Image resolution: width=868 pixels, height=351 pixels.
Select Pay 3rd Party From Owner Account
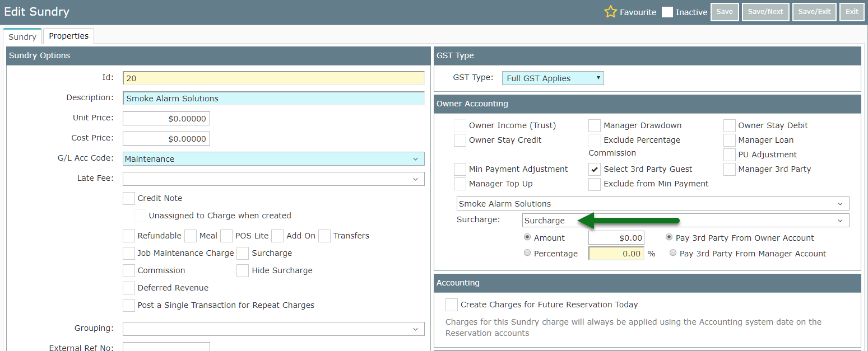[669, 237]
